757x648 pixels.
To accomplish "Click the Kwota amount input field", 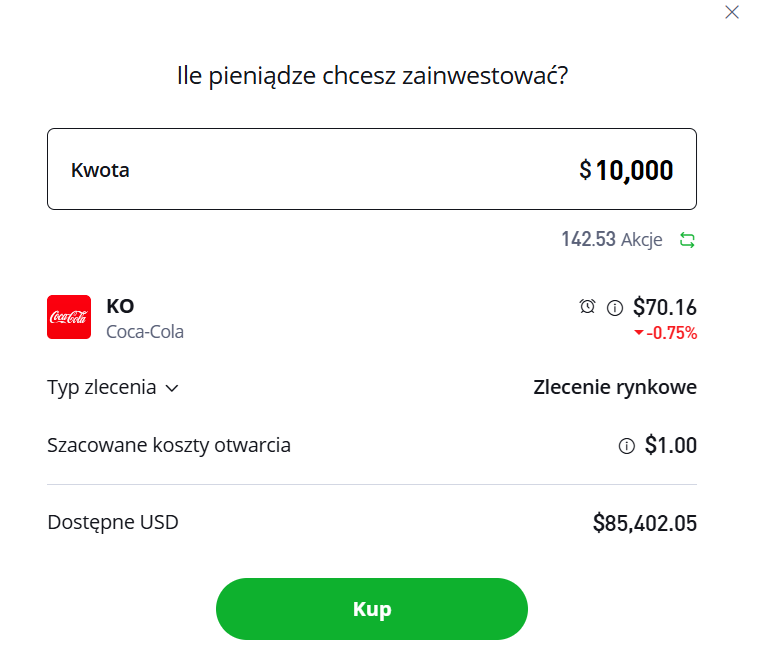I will (x=372, y=169).
